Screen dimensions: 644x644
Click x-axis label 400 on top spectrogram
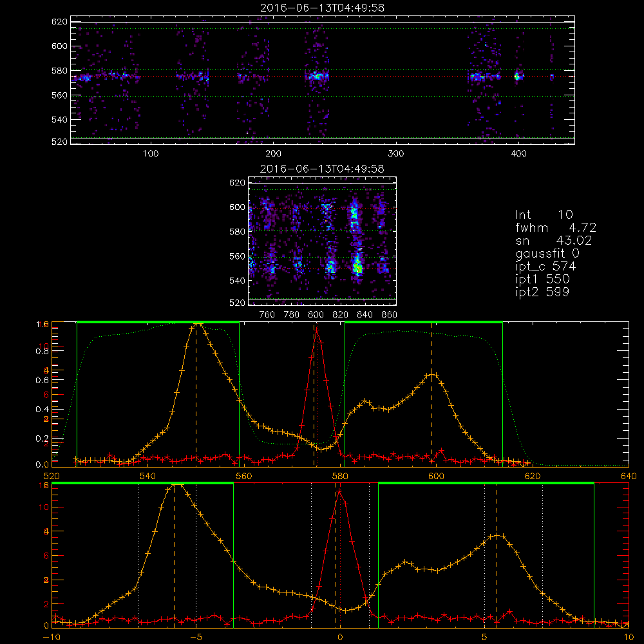(x=518, y=154)
